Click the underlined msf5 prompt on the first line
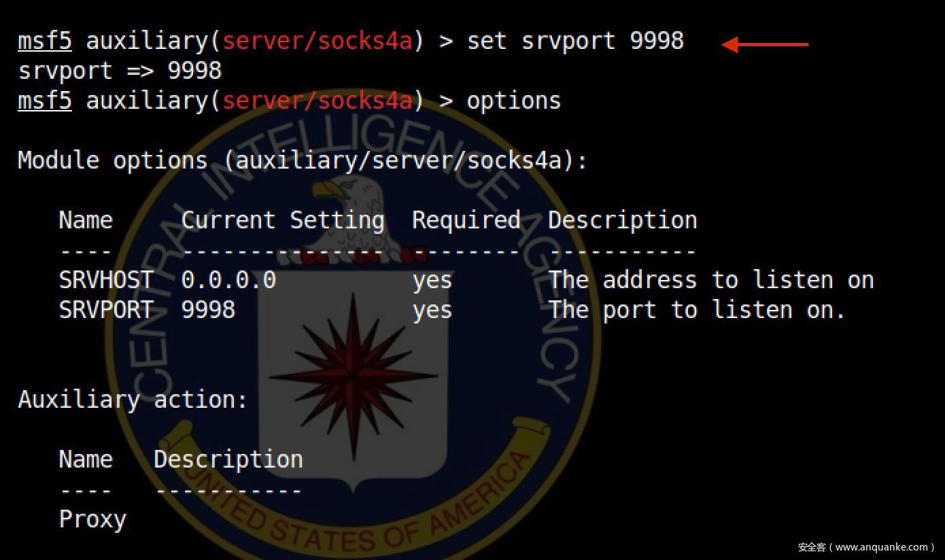The height and width of the screenshot is (560, 945). pos(45,41)
